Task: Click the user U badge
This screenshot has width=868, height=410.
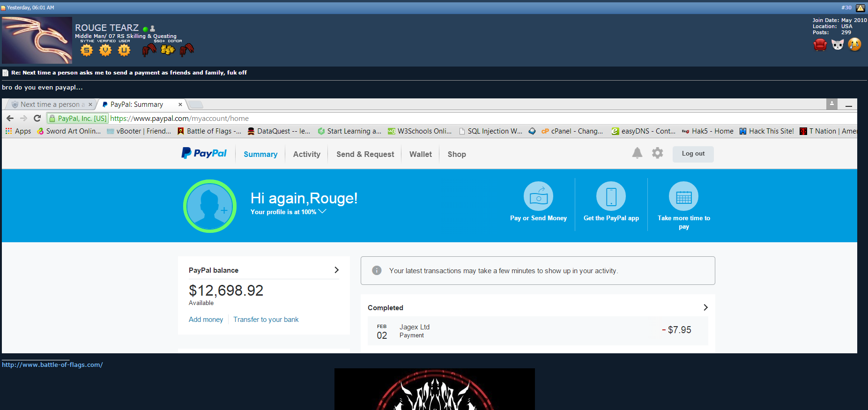Action: point(124,50)
